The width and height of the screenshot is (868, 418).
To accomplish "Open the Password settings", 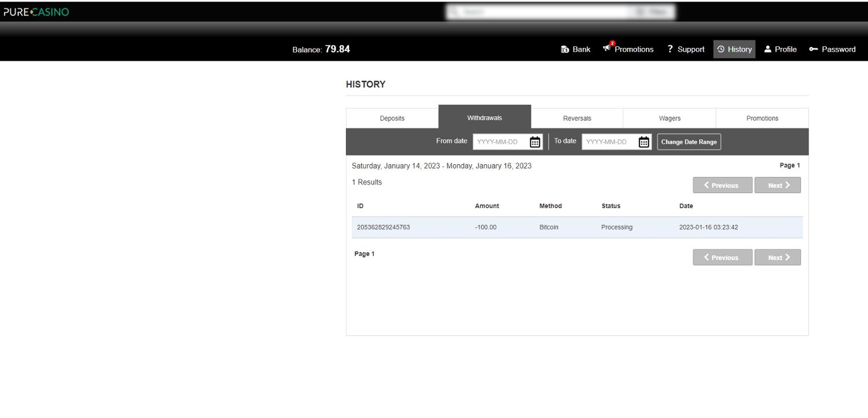I will pyautogui.click(x=832, y=49).
